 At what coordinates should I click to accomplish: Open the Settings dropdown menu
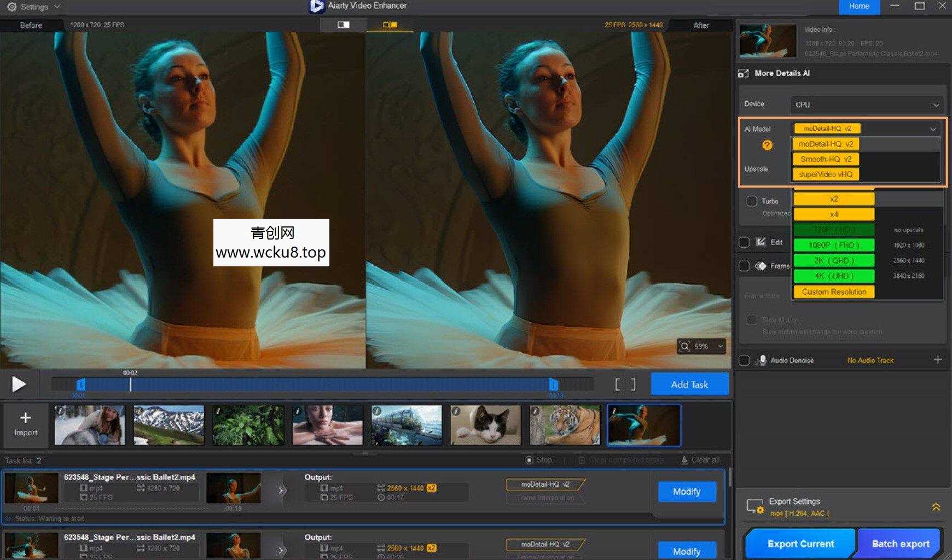(33, 7)
